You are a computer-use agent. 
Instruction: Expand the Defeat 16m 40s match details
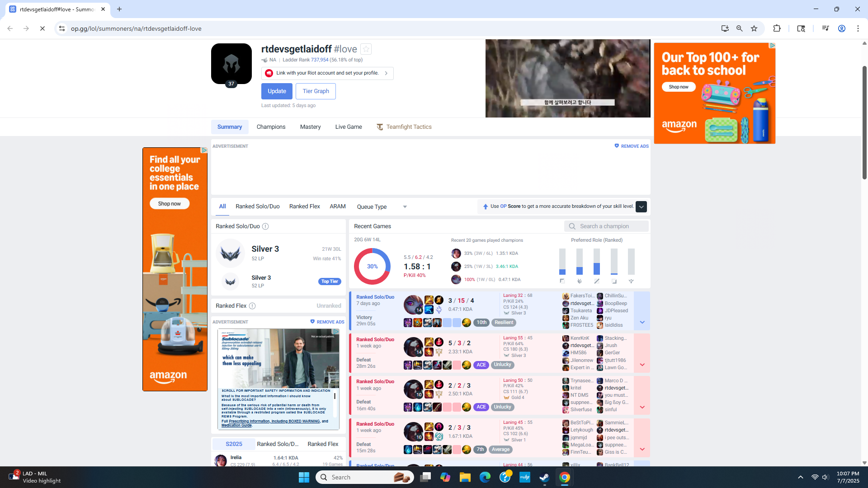click(642, 395)
